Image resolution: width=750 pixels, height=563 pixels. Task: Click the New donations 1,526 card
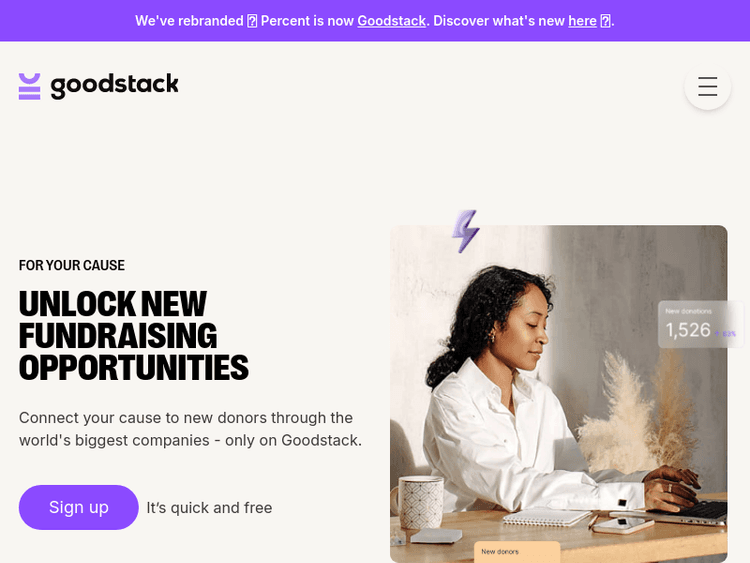[700, 324]
